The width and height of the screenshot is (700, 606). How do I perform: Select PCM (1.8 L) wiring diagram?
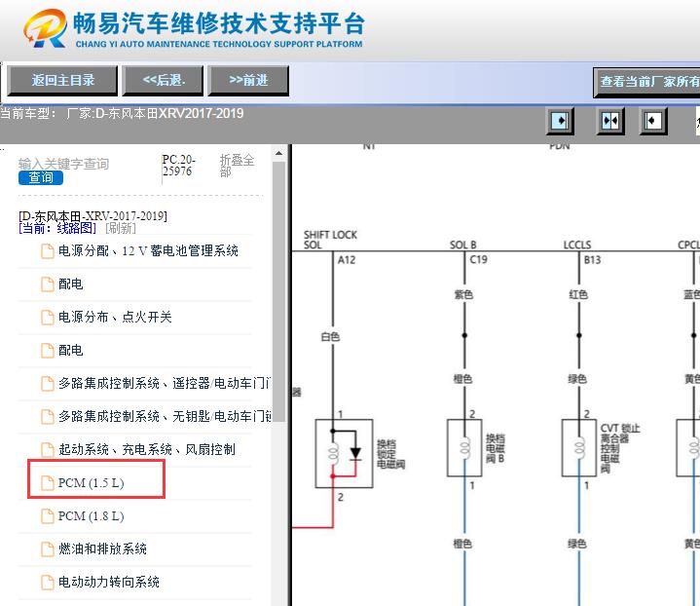[x=92, y=516]
